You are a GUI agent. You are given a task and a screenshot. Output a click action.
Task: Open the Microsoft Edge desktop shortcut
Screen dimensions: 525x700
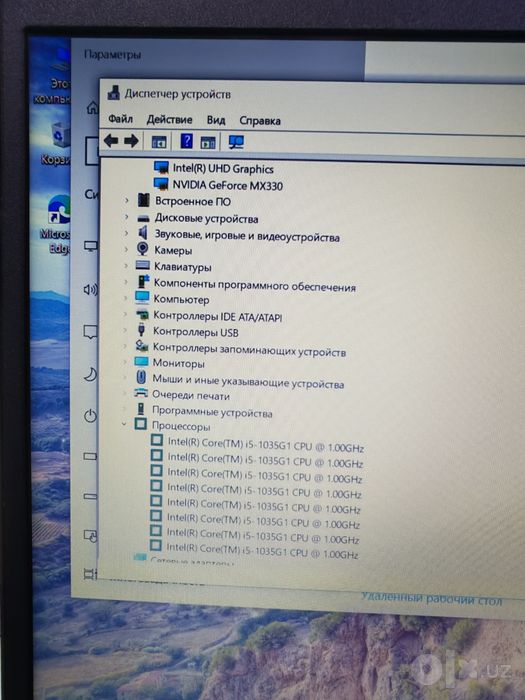coord(57,223)
